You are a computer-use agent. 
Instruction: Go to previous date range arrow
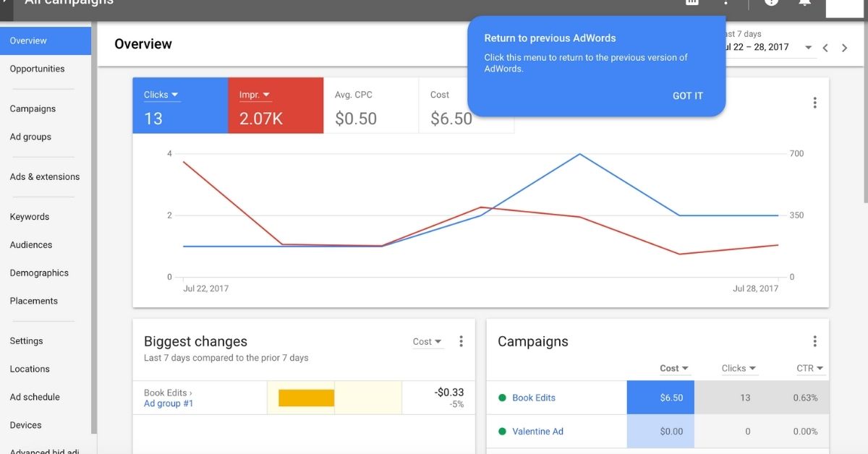[x=825, y=48]
